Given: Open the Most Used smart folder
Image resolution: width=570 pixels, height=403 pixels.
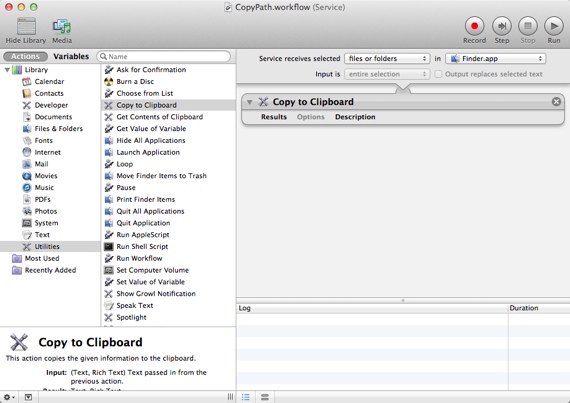Looking at the screenshot, I should click(41, 258).
